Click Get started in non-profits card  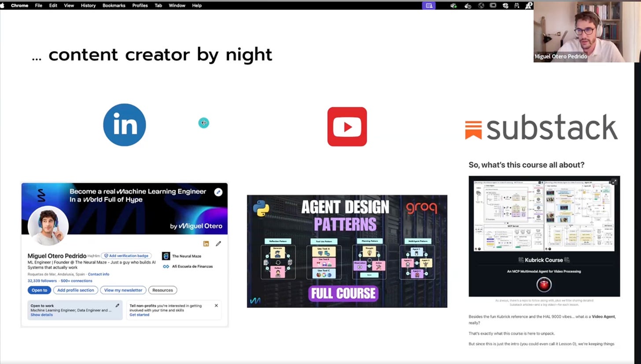[x=139, y=315]
